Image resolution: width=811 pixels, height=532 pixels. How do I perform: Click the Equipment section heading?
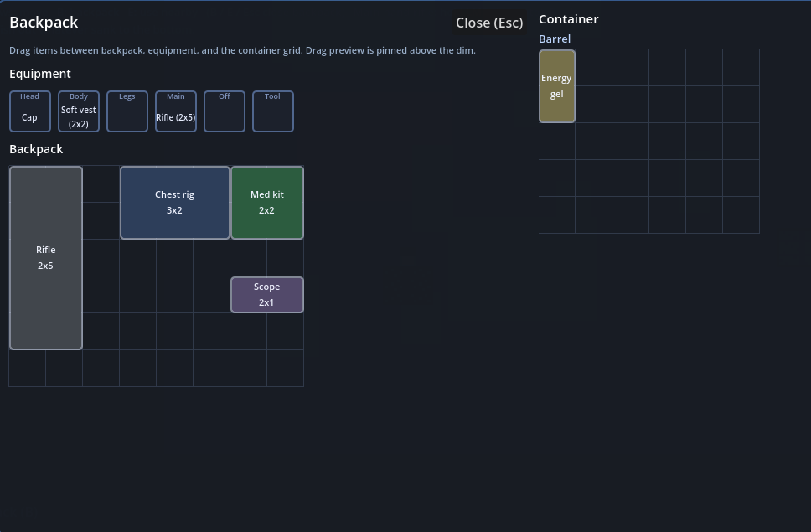click(x=40, y=74)
